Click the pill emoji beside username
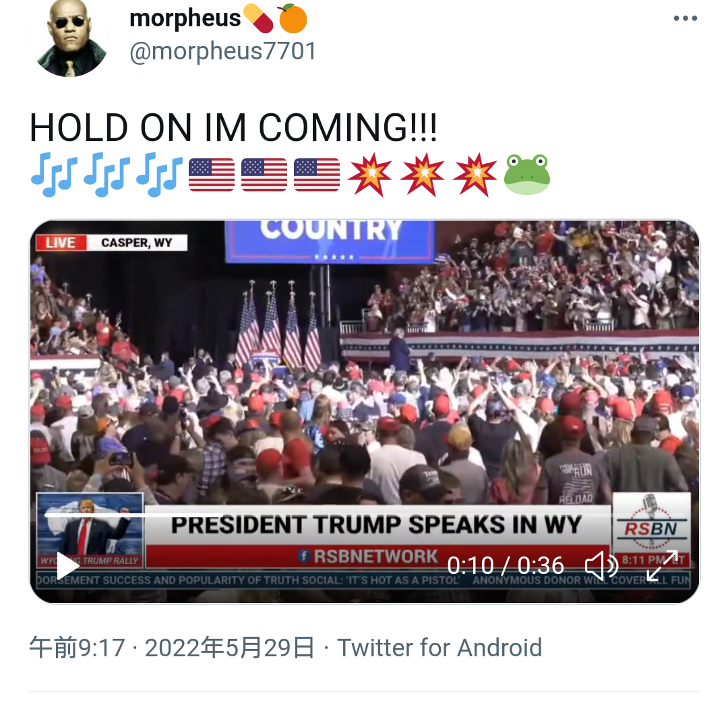This screenshot has height=717, width=728. 258,19
